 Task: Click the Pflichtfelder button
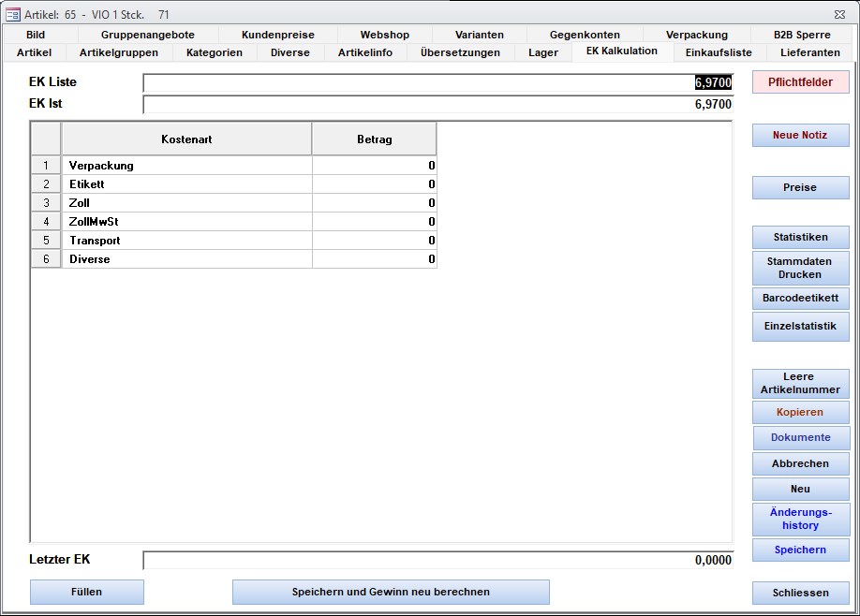(x=800, y=81)
